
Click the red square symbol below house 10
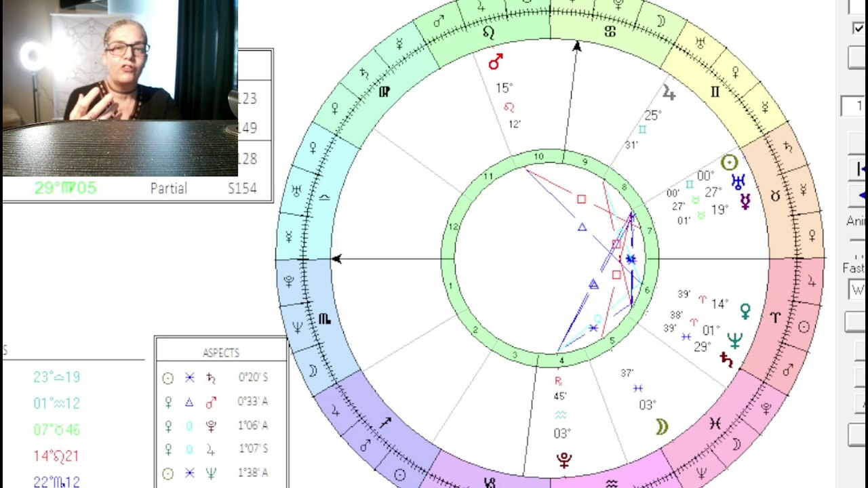pos(581,199)
